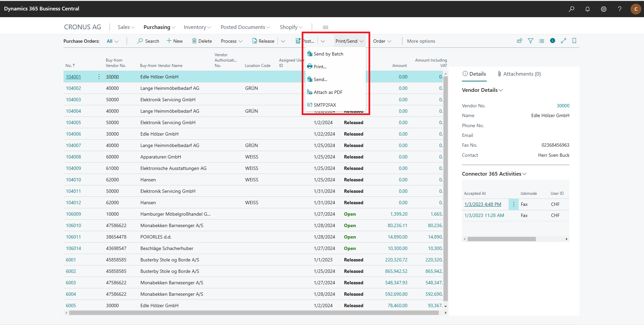The width and height of the screenshot is (644, 325).
Task: Click Dynamics 365 Business Central title
Action: [42, 9]
